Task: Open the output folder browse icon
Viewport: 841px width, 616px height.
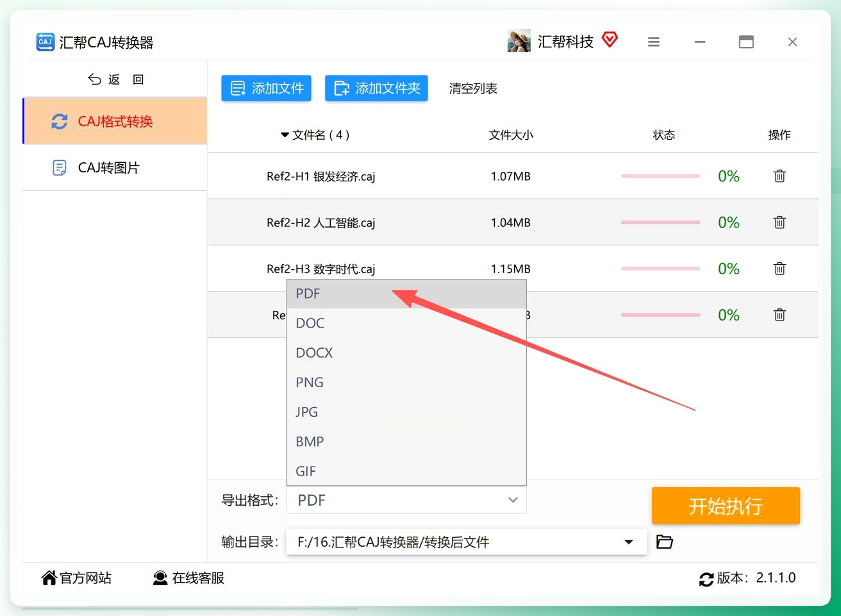Action: (665, 542)
